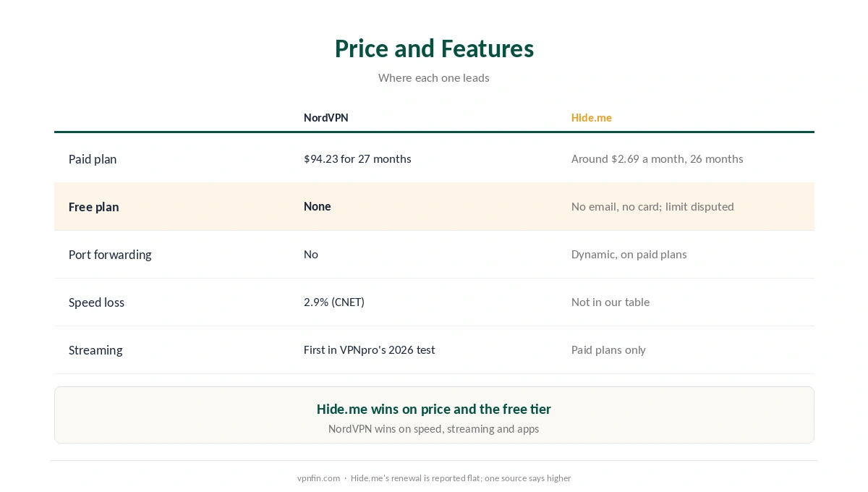
Task: Click the vpnfin.com footer text
Action: coord(318,478)
